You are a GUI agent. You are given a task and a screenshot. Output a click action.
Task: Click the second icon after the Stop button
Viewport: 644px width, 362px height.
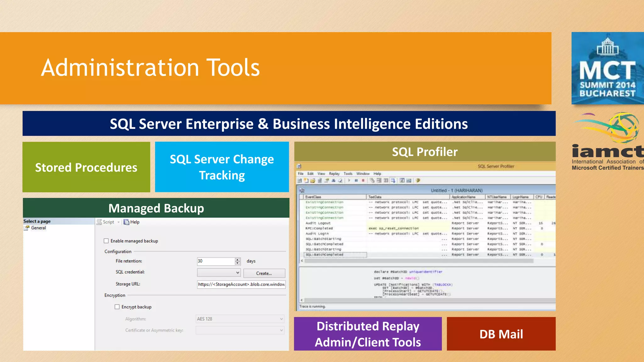point(379,180)
